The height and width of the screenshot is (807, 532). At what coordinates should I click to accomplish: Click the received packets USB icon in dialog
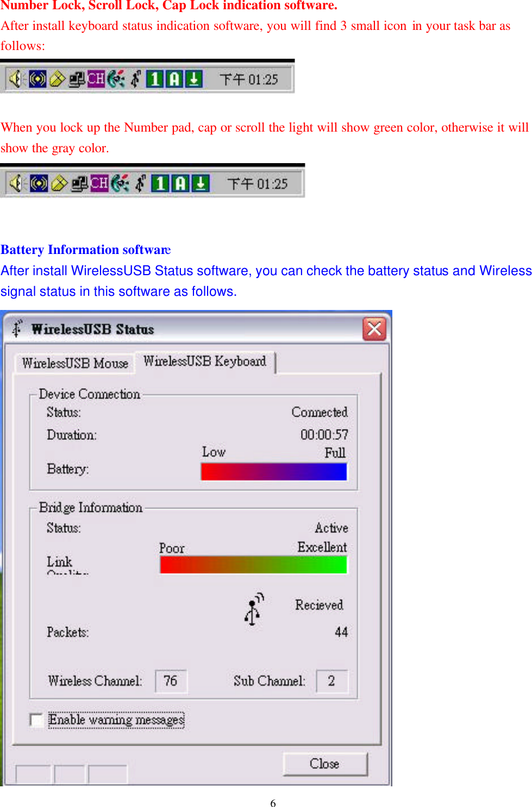click(x=252, y=609)
